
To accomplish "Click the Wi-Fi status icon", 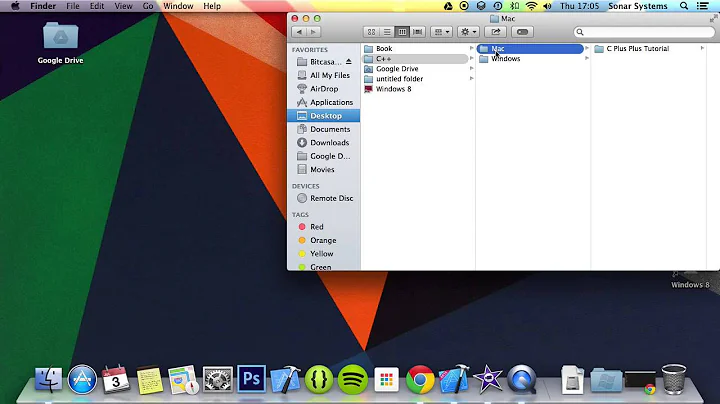I will pos(531,6).
